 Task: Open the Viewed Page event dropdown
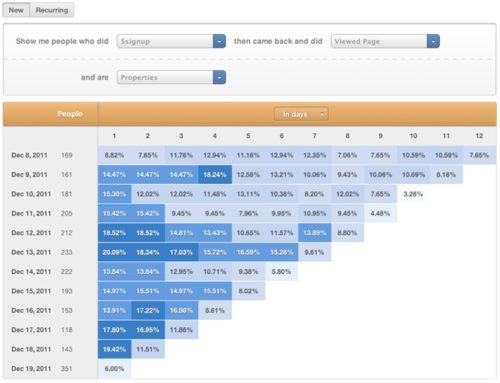pos(385,41)
